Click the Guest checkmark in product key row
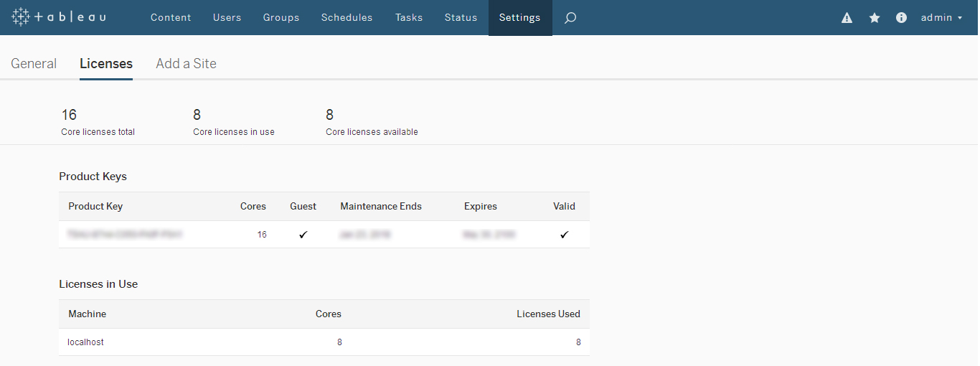 (303, 235)
